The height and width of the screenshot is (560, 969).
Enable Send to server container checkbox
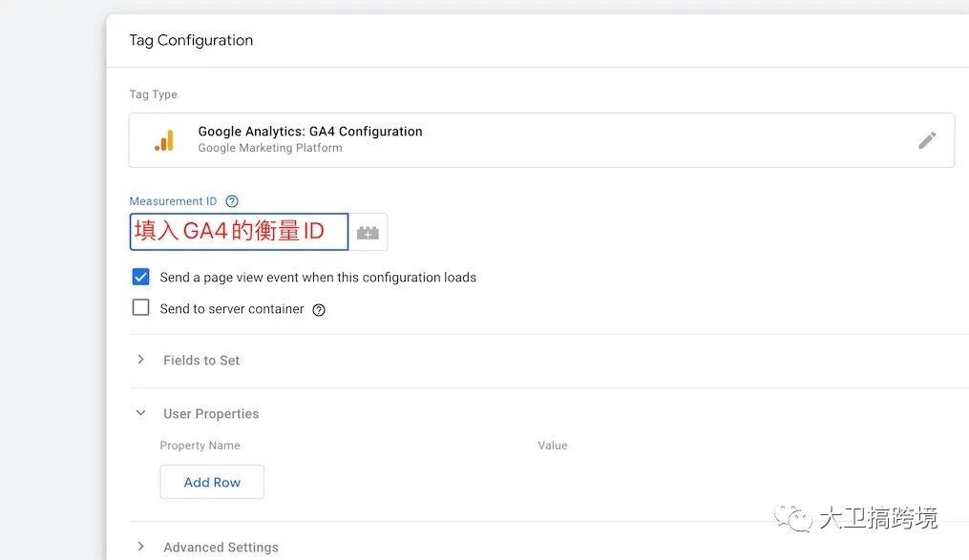point(141,307)
